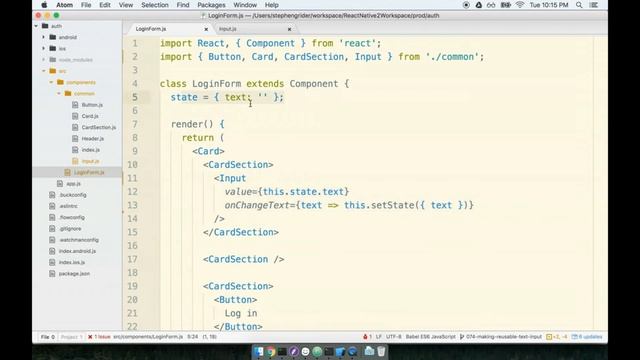Open app.js in the file tree
The height and width of the screenshot is (360, 640).
pos(73,184)
